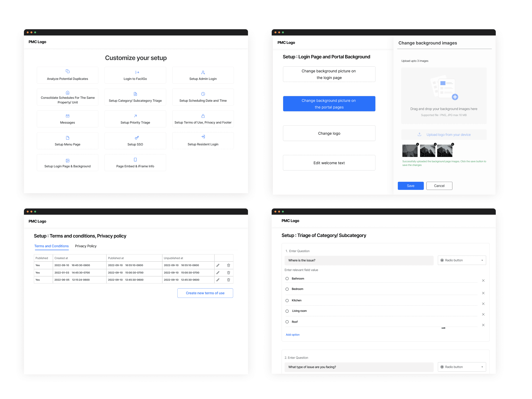
Task: Click the Messages envelope icon
Action: 68,116
